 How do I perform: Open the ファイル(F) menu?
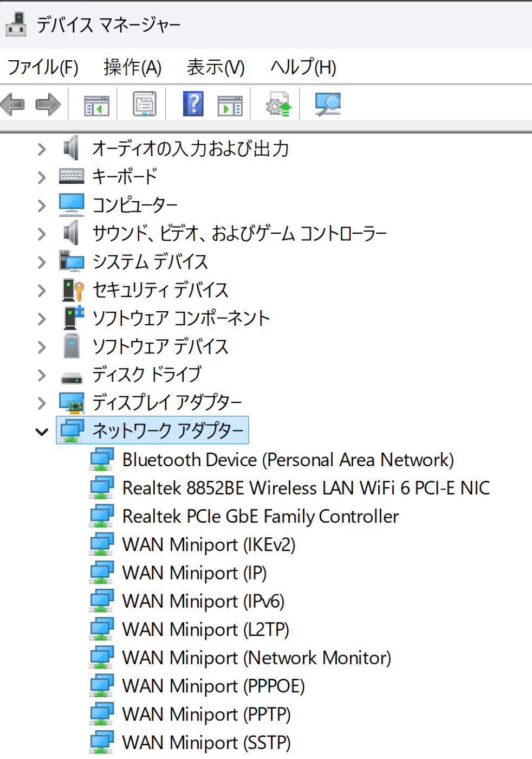(43, 67)
